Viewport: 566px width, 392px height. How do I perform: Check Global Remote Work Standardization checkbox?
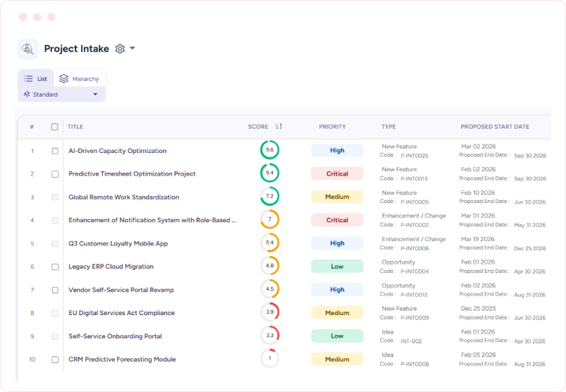tap(55, 197)
